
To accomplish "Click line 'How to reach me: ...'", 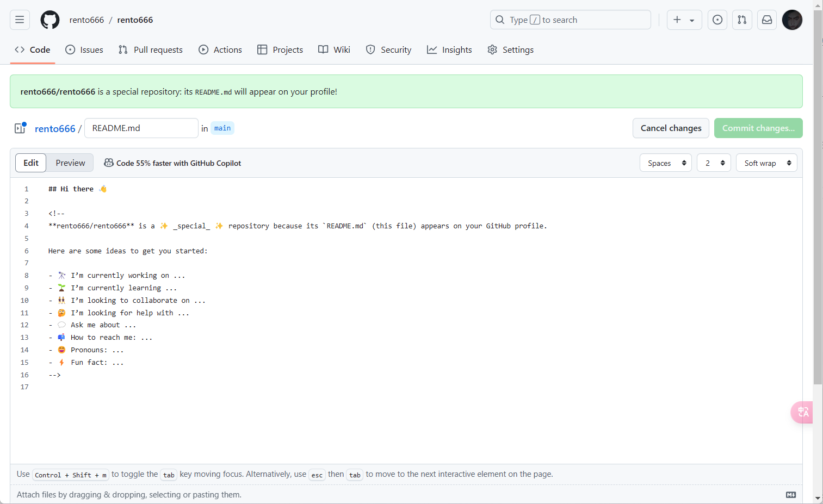I will tap(101, 338).
